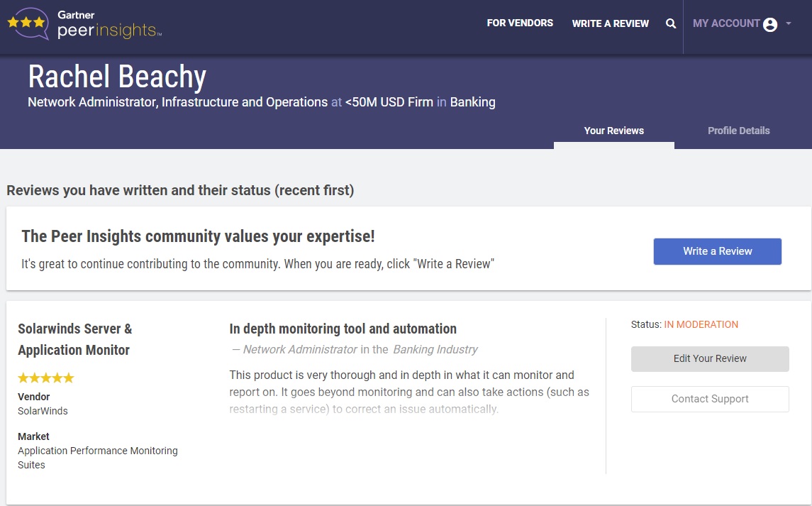Switch to the Profile Details tab

738,131
